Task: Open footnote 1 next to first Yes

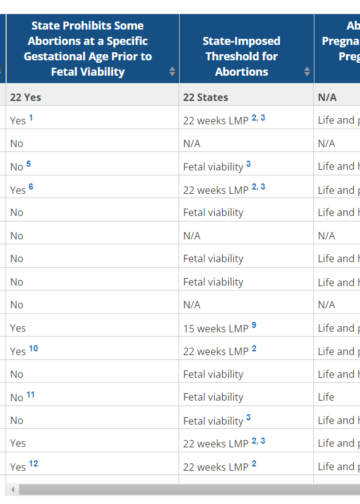Action: 31,118
